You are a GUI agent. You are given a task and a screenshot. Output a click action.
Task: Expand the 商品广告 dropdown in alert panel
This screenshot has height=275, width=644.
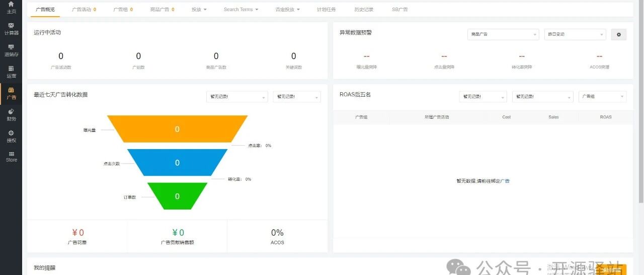503,34
